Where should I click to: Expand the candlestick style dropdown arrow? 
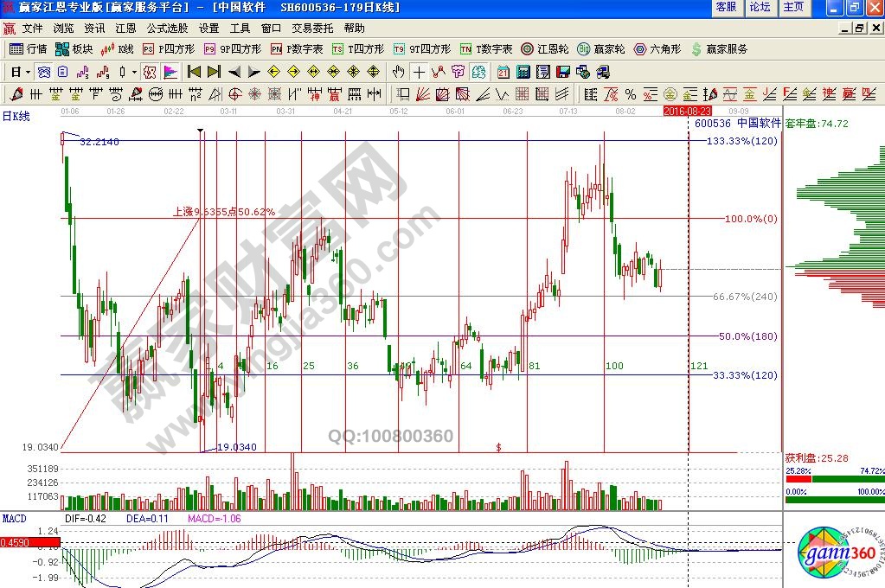(133, 72)
